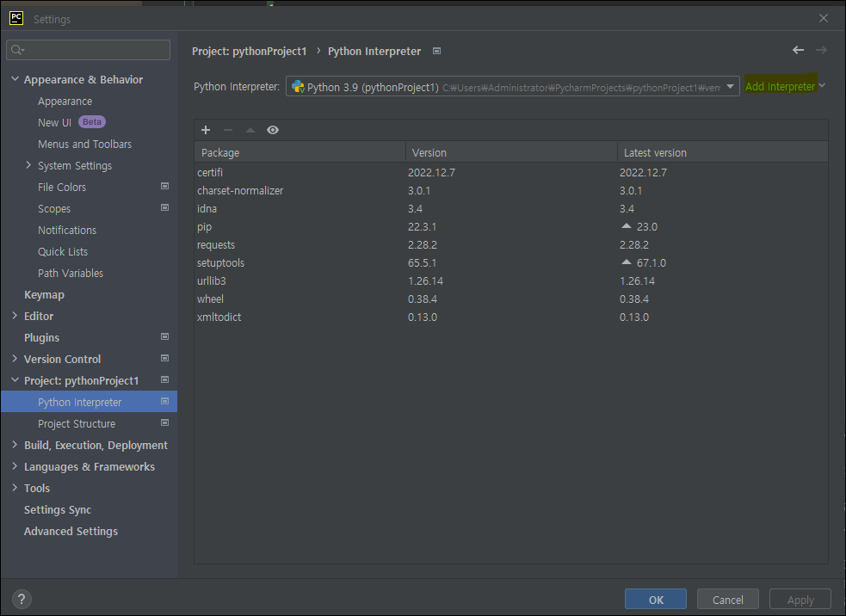Click the Cancel button
Screen dimensions: 846x616
728,600
